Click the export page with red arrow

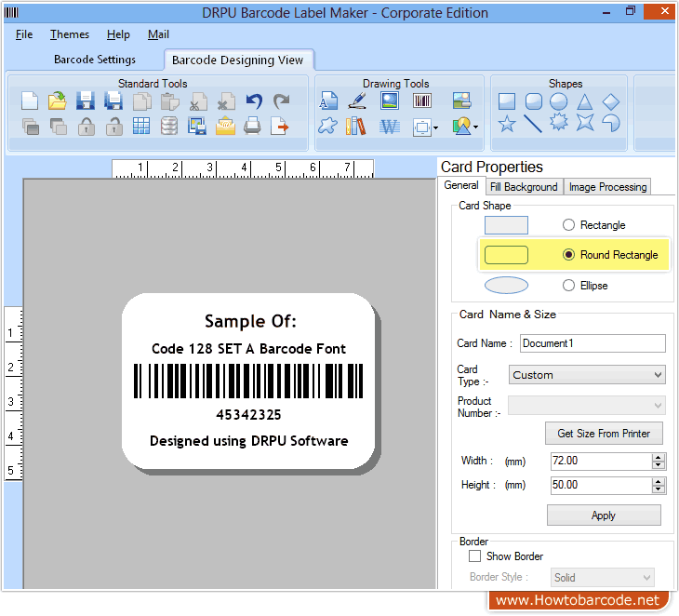280,127
